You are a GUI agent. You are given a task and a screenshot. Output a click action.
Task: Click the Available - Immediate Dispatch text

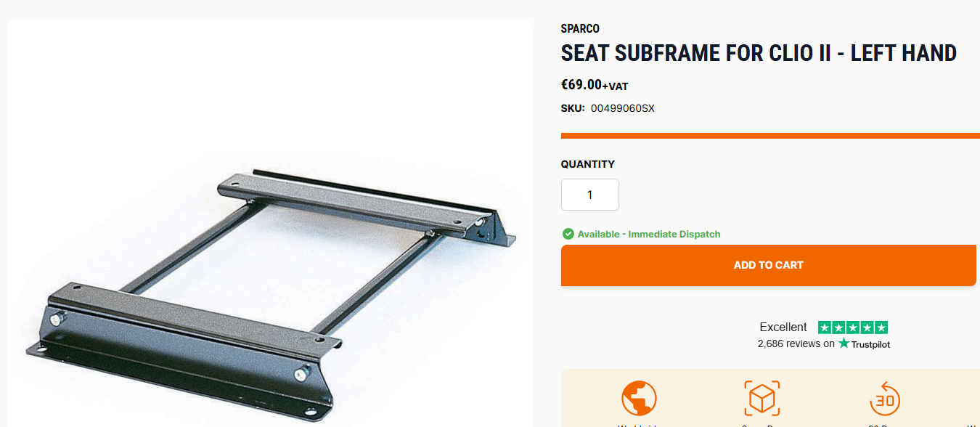click(649, 234)
